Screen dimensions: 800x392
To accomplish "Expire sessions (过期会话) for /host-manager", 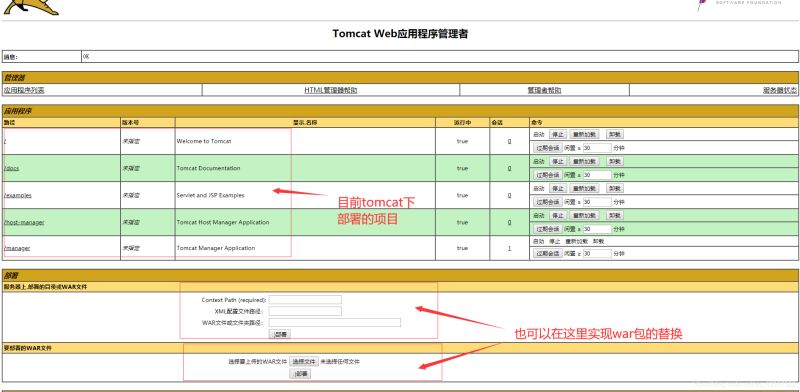I will (547, 229).
